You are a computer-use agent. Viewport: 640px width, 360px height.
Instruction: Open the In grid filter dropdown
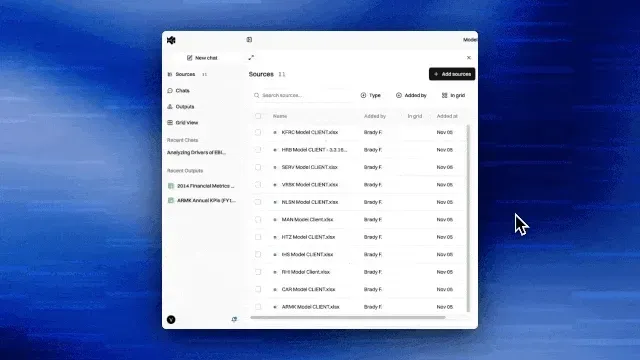point(453,95)
